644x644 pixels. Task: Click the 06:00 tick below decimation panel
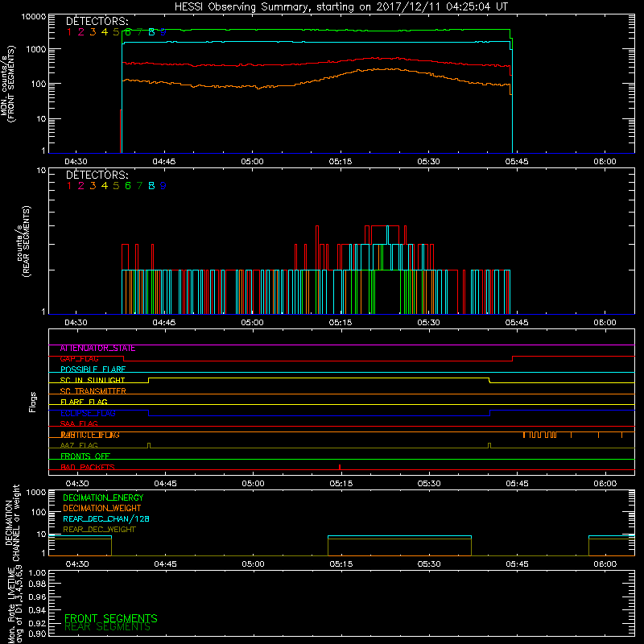(x=605, y=564)
